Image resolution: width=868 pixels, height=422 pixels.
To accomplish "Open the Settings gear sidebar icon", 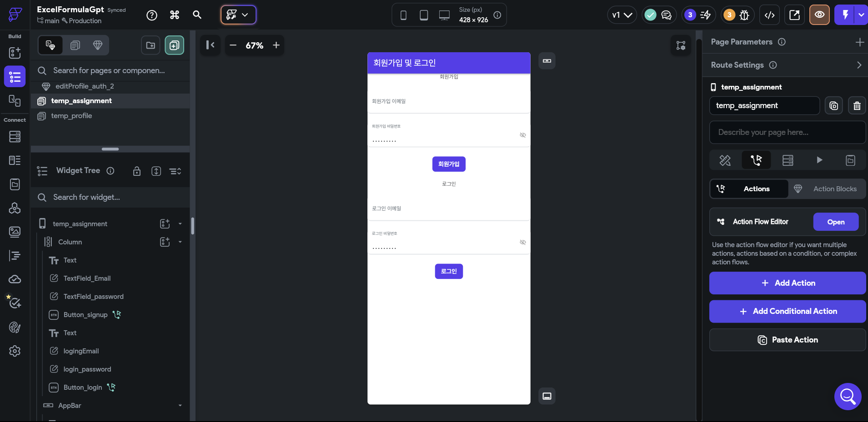I will tap(15, 351).
